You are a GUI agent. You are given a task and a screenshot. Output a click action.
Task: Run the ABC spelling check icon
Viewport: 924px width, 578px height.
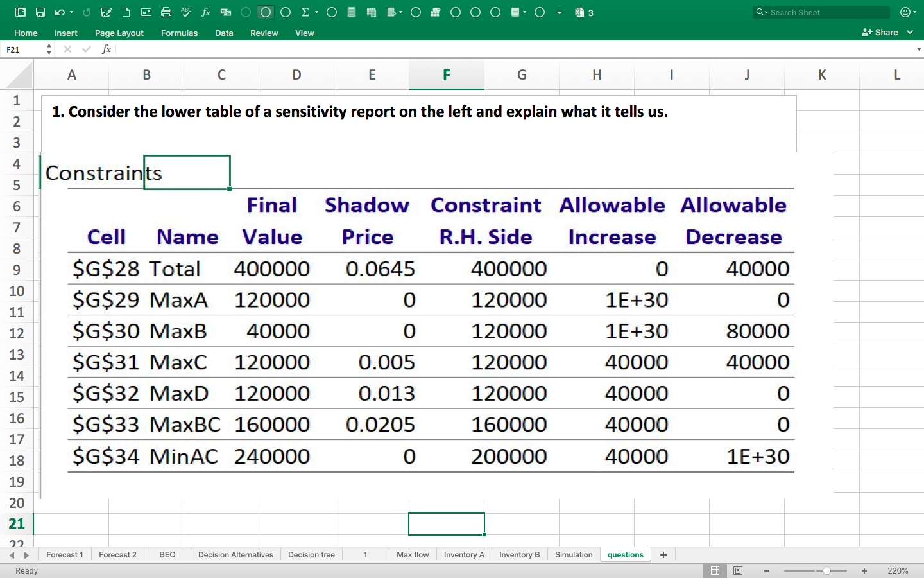tap(186, 12)
